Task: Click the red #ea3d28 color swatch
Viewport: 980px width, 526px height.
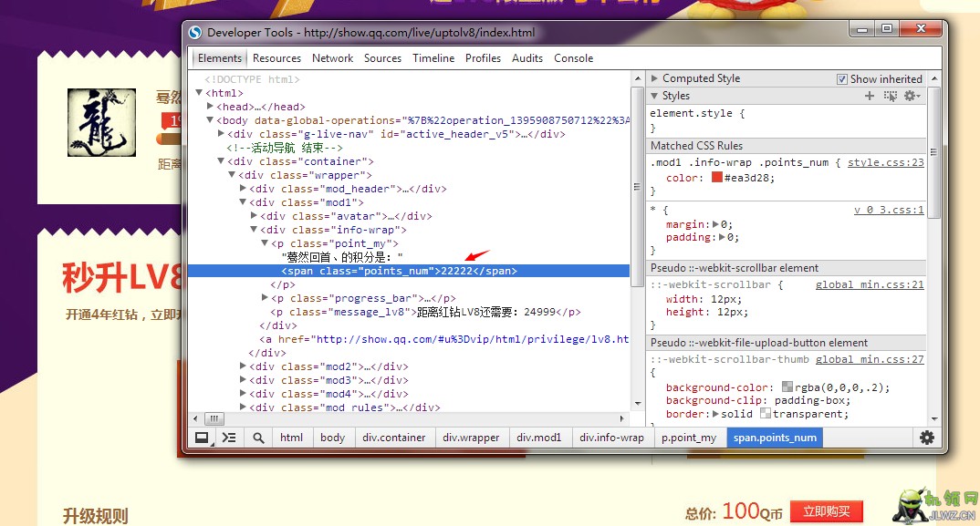Action: tap(717, 178)
